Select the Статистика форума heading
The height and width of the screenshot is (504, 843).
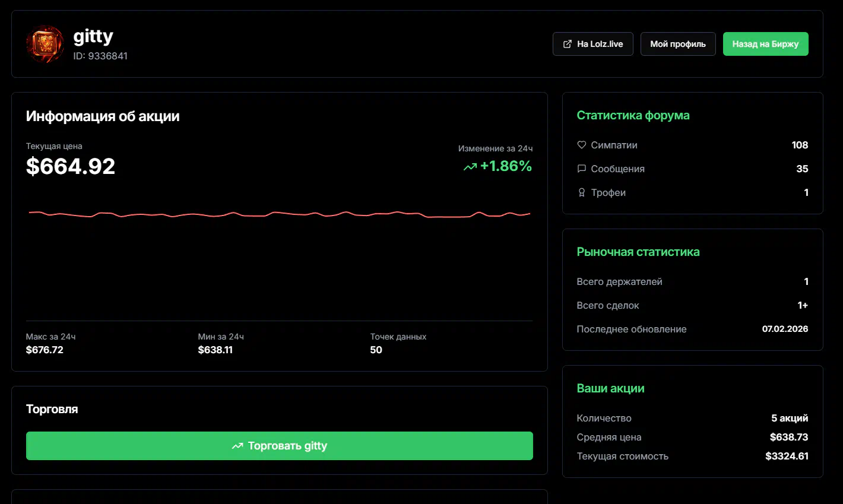click(633, 115)
